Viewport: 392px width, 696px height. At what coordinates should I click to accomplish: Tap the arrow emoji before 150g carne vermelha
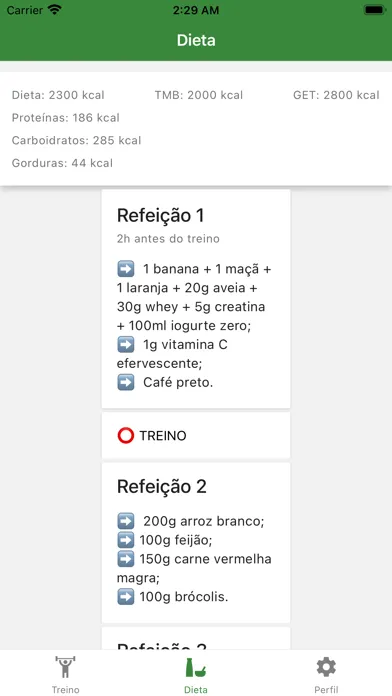pos(126,559)
